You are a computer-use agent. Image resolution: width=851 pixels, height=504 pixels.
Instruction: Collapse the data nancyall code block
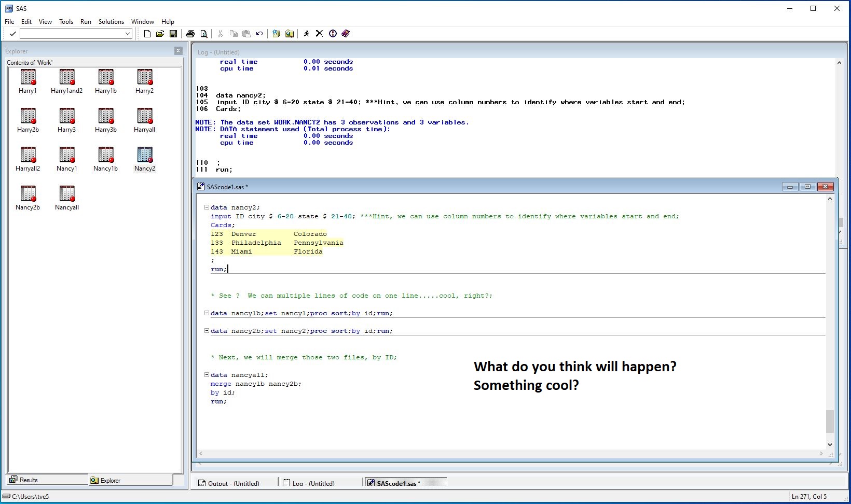click(207, 375)
